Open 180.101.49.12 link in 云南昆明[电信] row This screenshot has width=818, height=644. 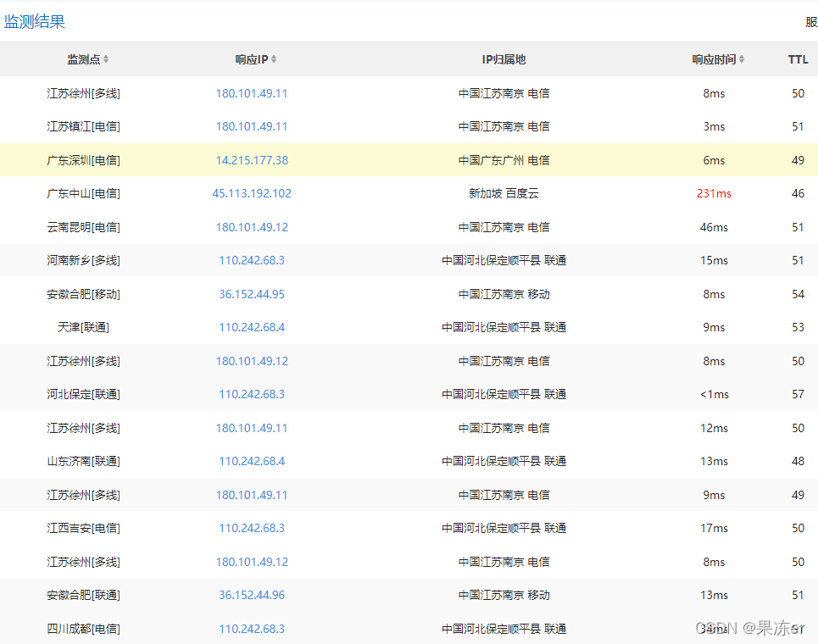coord(252,227)
